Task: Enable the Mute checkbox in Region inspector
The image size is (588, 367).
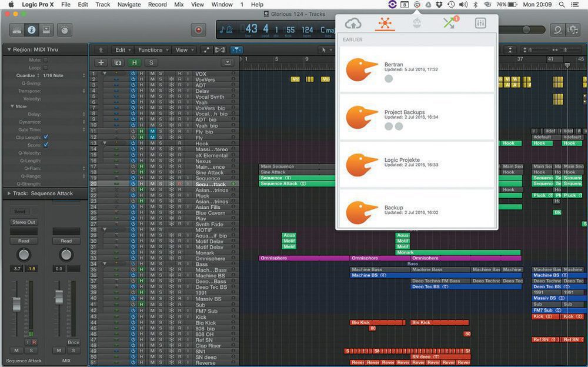Action: 46,59
